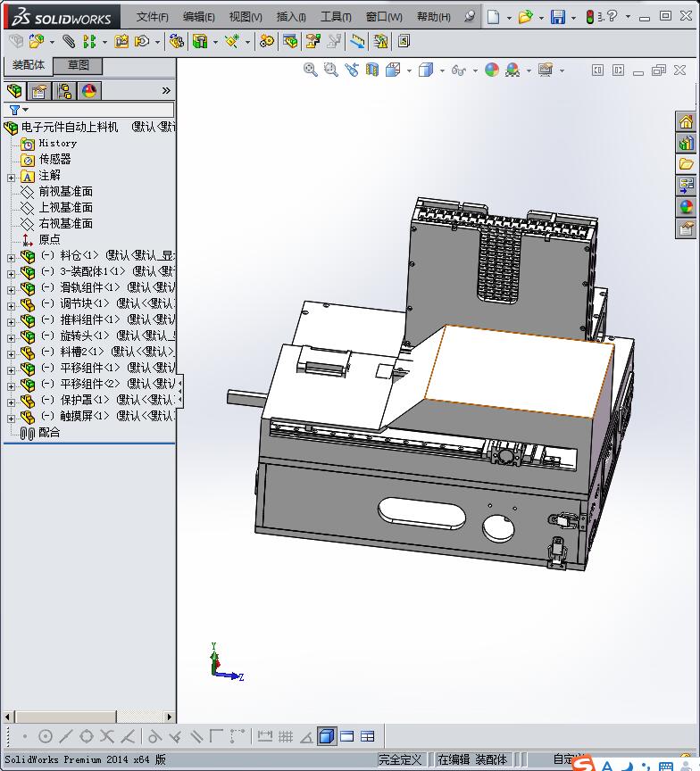
Task: Click the double chevron to expand display pane
Action: pyautogui.click(x=166, y=90)
